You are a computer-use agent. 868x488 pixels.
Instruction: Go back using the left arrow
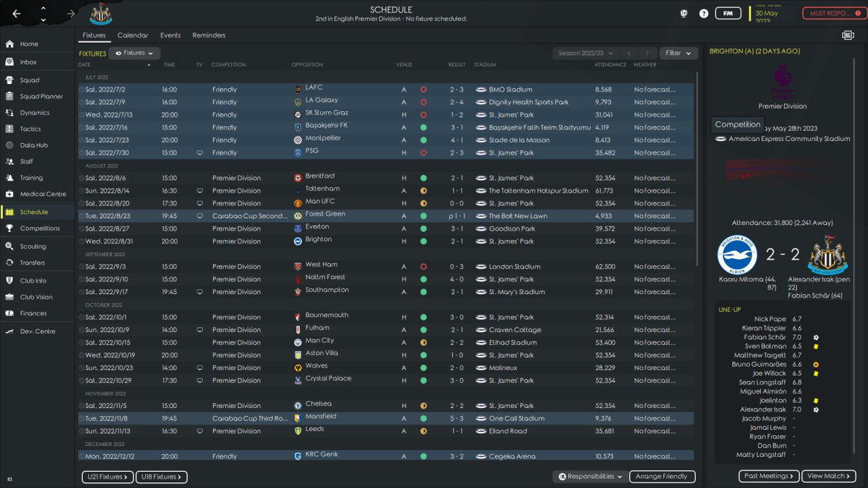point(16,14)
